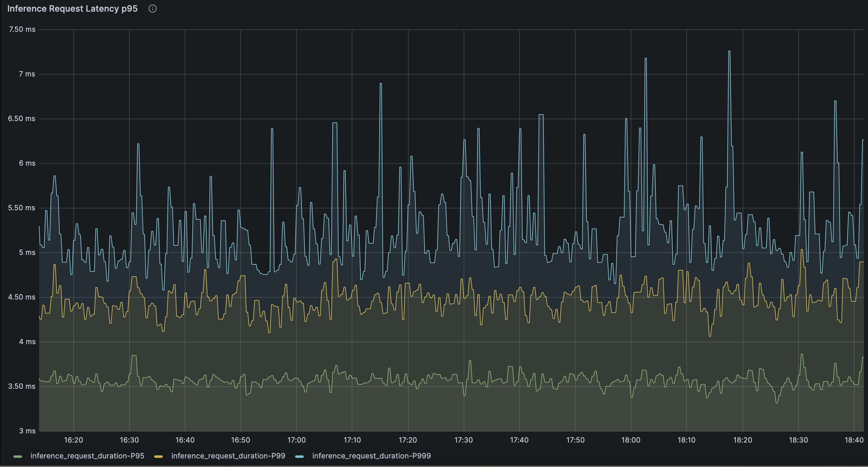Click the info icon beside panel title
This screenshot has height=467, width=868.
coord(153,9)
